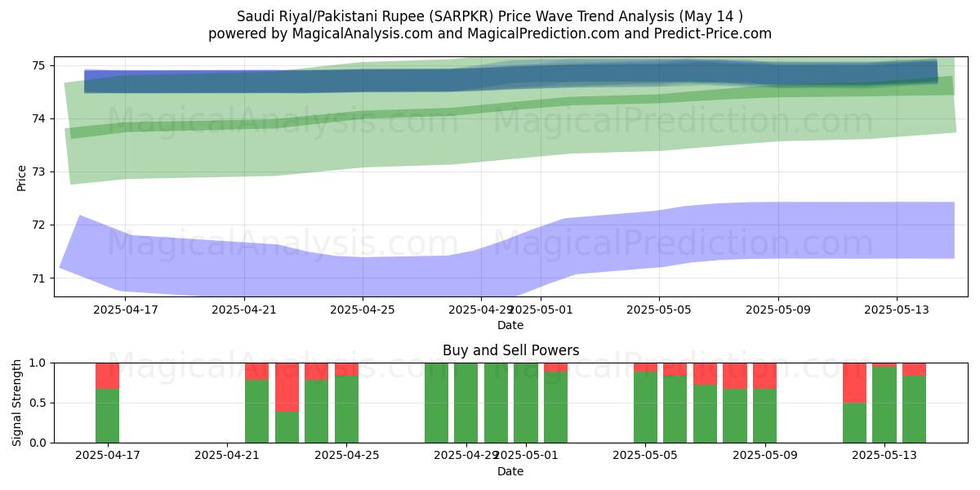Click the green buy bar for 2025-05-02
This screenshot has height=490, width=980.
(x=556, y=408)
